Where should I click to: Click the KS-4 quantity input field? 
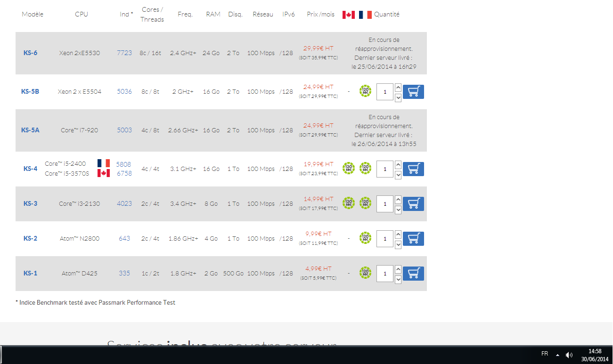tap(385, 169)
